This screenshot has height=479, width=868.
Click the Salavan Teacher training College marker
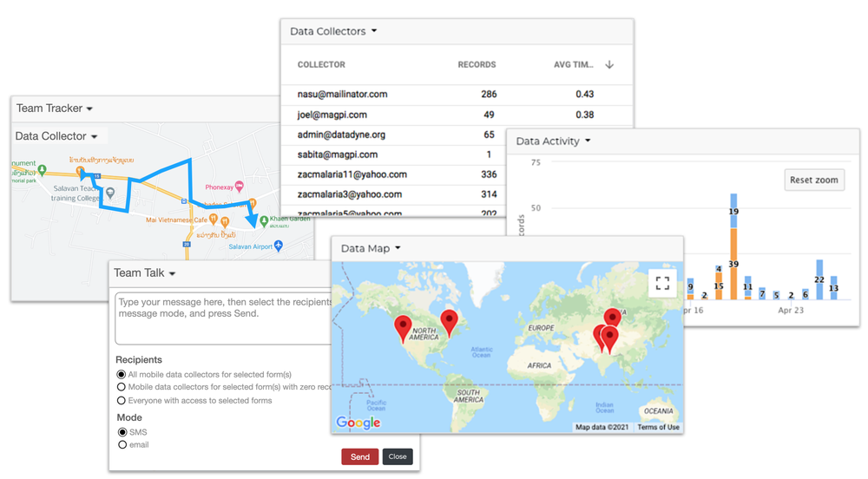pyautogui.click(x=110, y=193)
